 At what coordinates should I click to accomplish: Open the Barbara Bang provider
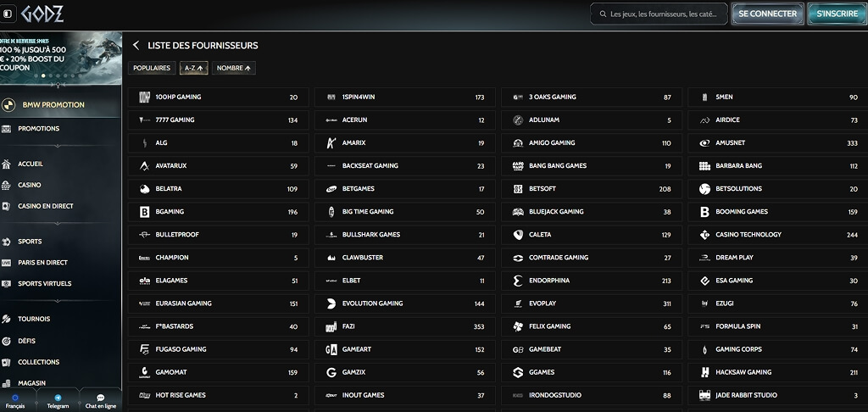click(778, 165)
